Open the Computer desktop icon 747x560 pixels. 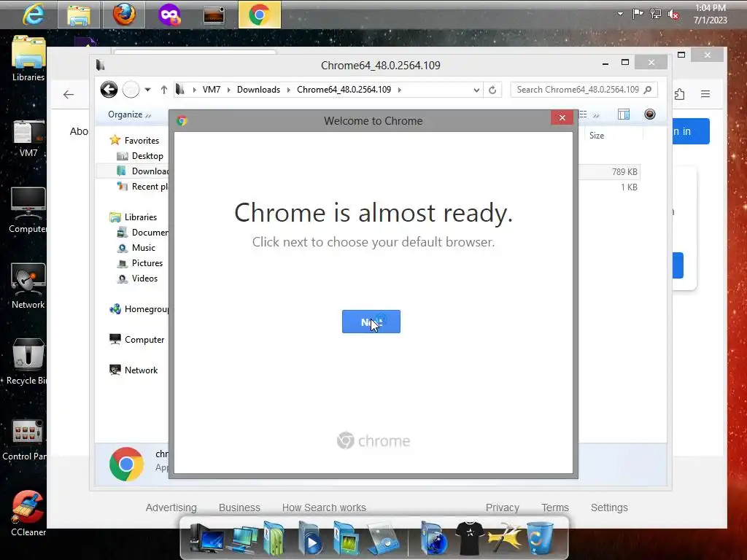click(x=28, y=210)
